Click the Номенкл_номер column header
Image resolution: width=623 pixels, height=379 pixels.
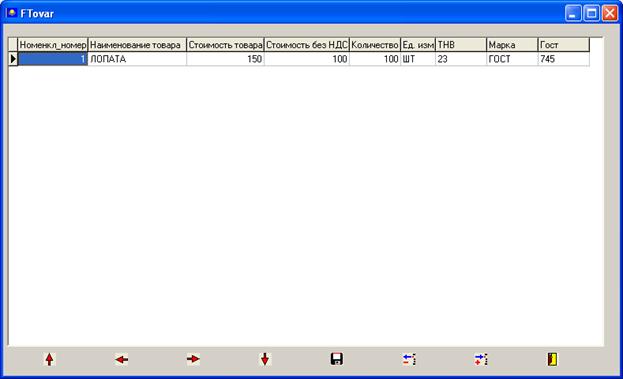coord(53,45)
